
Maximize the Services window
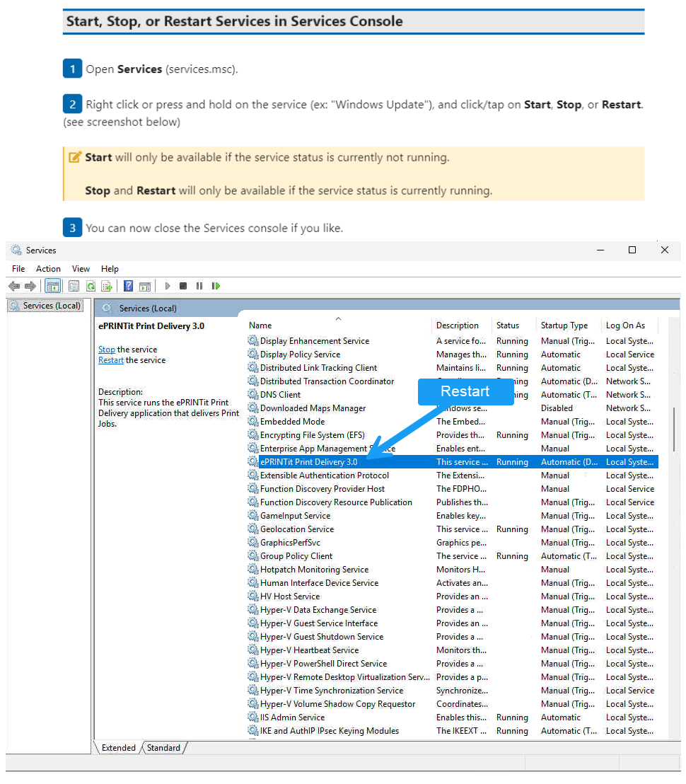click(632, 250)
